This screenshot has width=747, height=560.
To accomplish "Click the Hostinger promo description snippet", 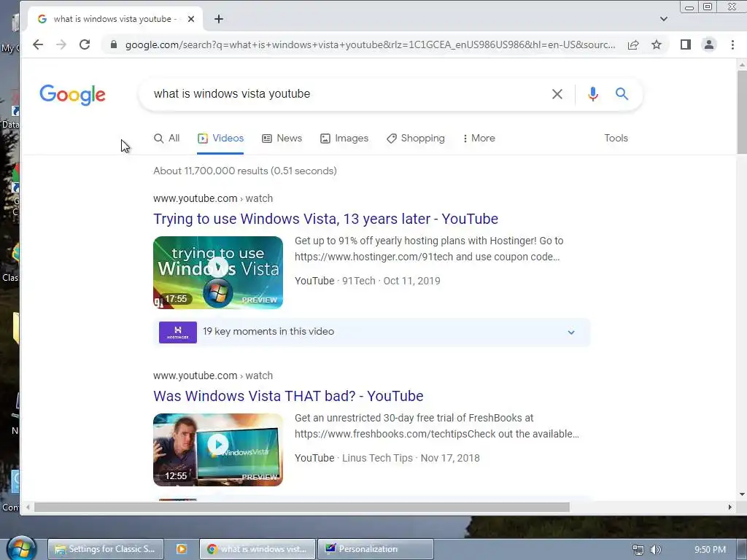I will tap(429, 249).
